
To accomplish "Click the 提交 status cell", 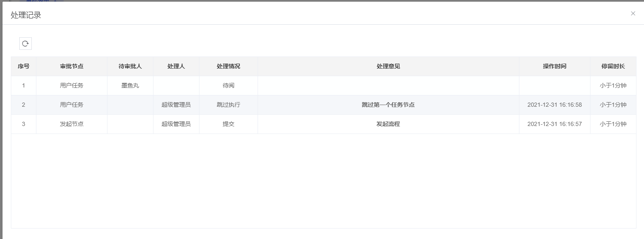I will [228, 124].
